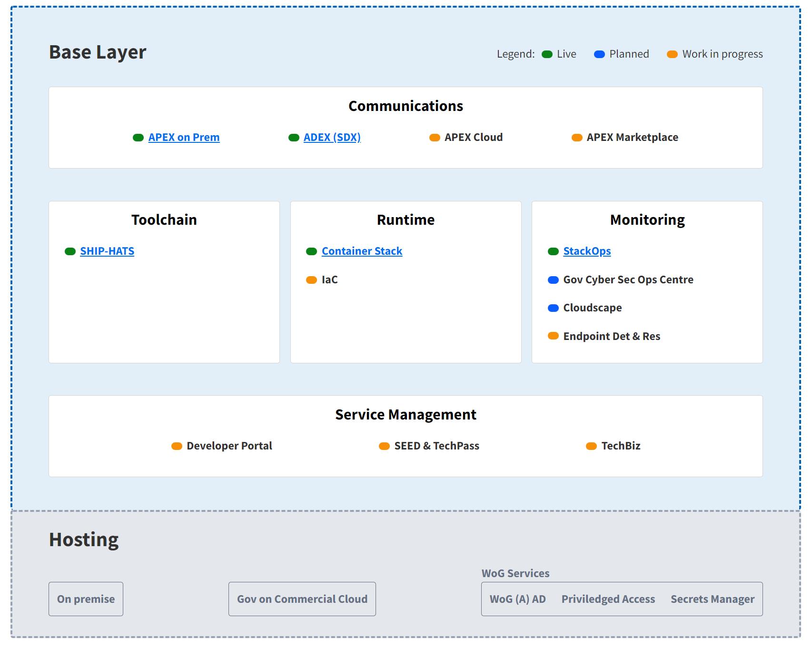812x649 pixels.
Task: Click the SEED & TechPass item
Action: point(436,446)
